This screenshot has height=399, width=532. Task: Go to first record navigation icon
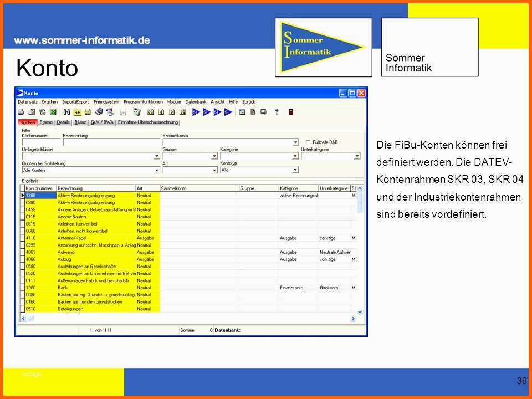tap(150, 112)
